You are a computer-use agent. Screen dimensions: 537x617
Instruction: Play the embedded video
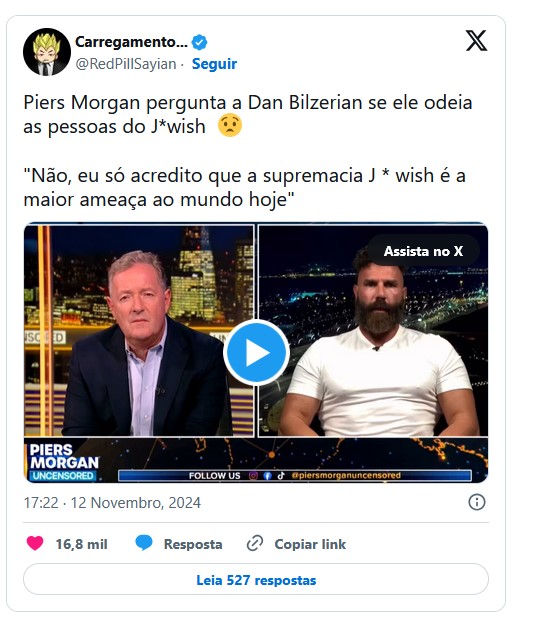(x=257, y=353)
